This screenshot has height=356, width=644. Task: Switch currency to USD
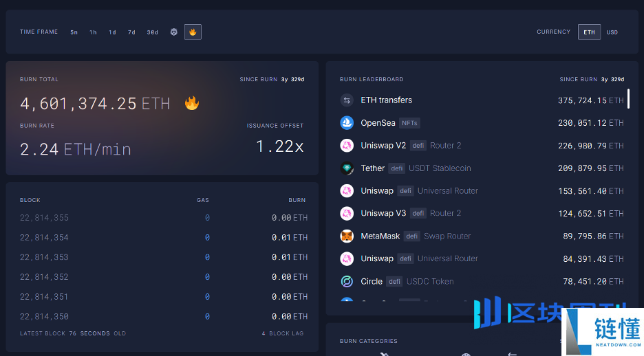pos(612,32)
